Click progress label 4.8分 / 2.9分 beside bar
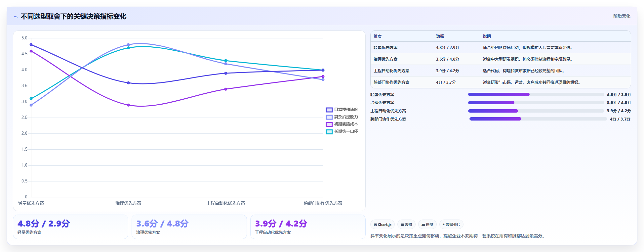Screen dimensions: 644x252 (619, 94)
